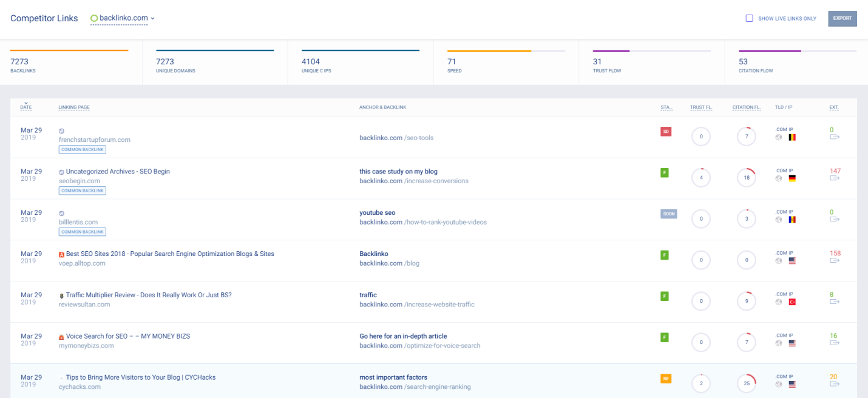The width and height of the screenshot is (868, 398).
Task: Click trust flow gauge 4 for seobegin.com
Action: click(x=701, y=178)
